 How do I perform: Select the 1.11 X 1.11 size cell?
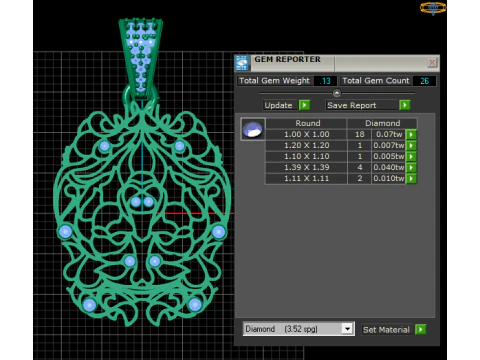pyautogui.click(x=306, y=178)
